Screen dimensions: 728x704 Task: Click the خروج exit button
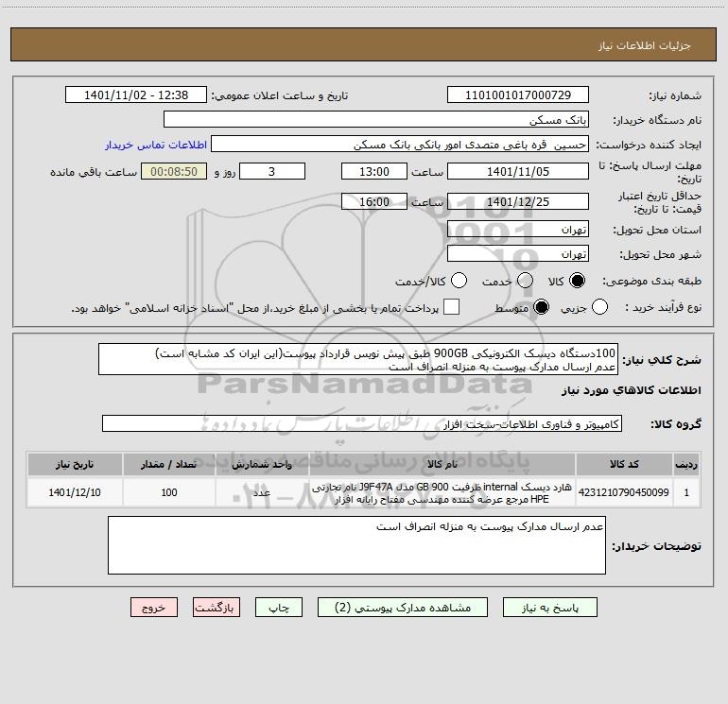pyautogui.click(x=154, y=608)
